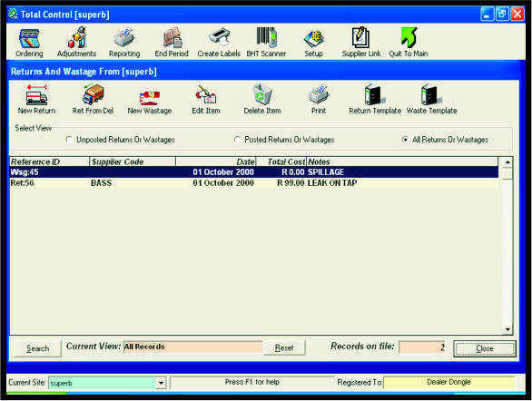Click the Reset button
The height and width of the screenshot is (401, 532).
click(284, 347)
